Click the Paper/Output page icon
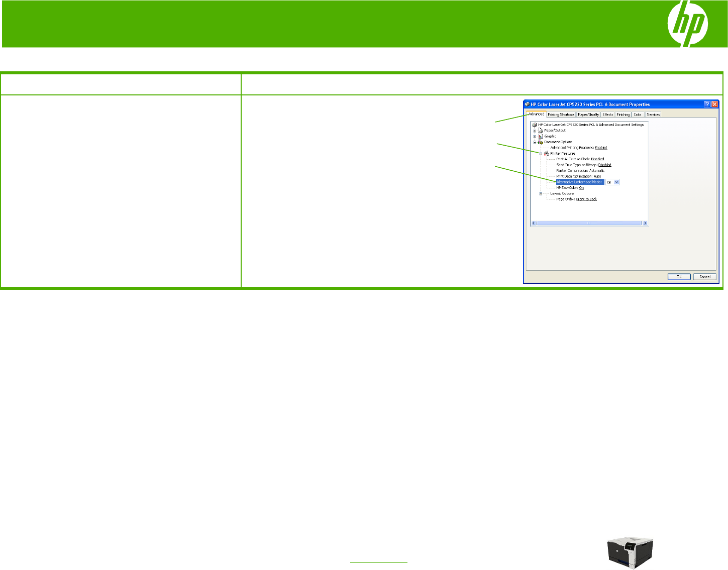The height and width of the screenshot is (570, 728). [x=541, y=130]
